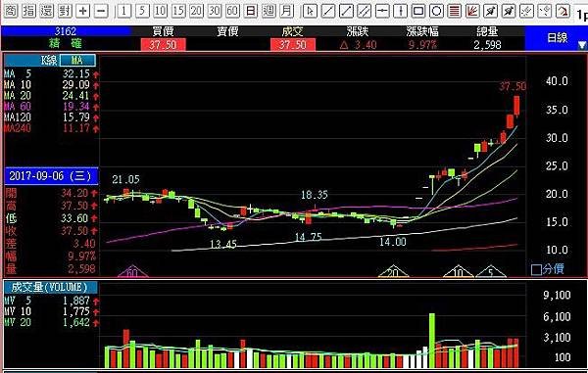The height and width of the screenshot is (373, 588).
Task: Click the 指 indicator button
Action: click(28, 11)
